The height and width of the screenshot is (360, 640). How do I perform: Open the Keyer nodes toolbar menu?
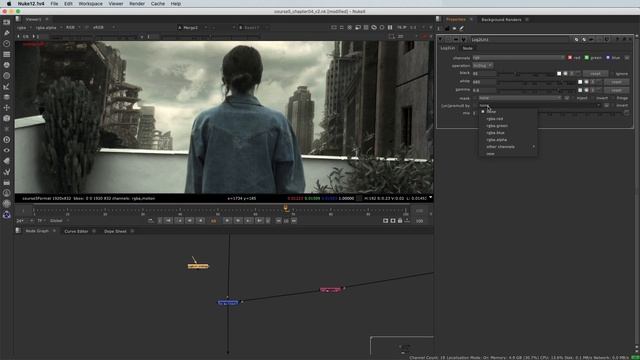7,86
